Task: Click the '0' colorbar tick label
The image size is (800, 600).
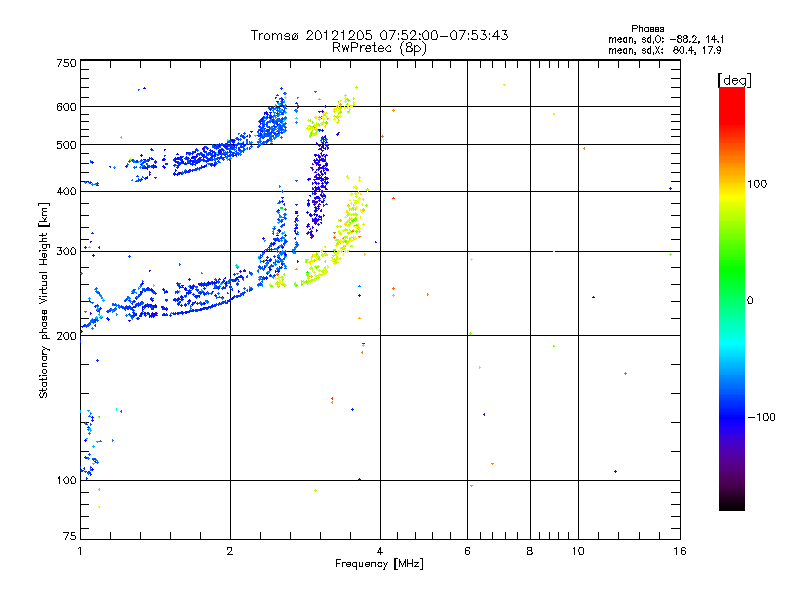Action: [x=750, y=301]
